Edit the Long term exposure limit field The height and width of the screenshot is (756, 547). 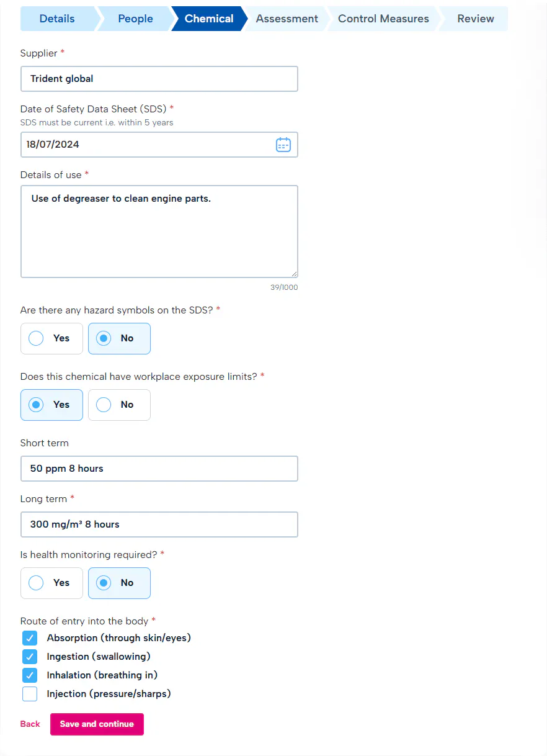(x=159, y=524)
